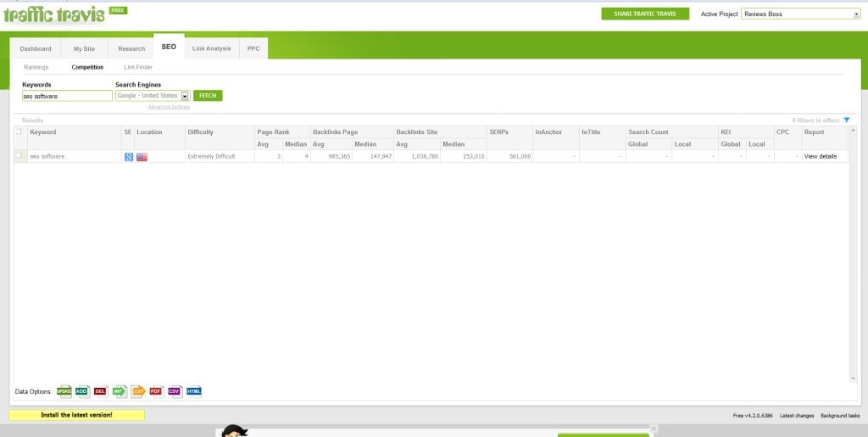Screen dimensions: 868x437
Task: Click the Free v4.2.0.6386 version text
Action: 753,416
